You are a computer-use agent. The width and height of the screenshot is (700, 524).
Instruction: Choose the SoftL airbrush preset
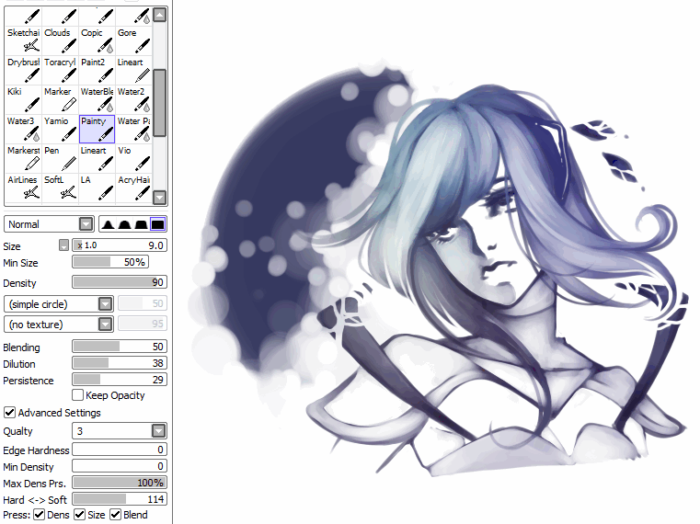click(x=60, y=187)
